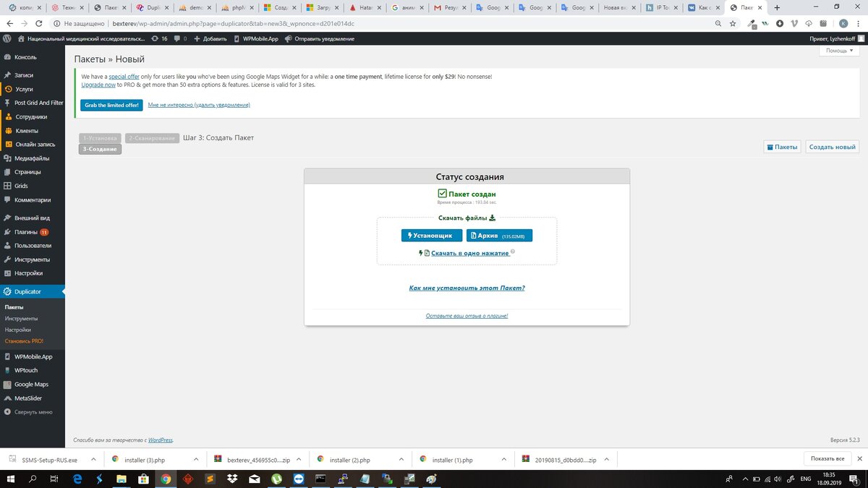The height and width of the screenshot is (488, 868).
Task: Open Оставьте ваш отзыв о плагине! link
Action: click(467, 316)
